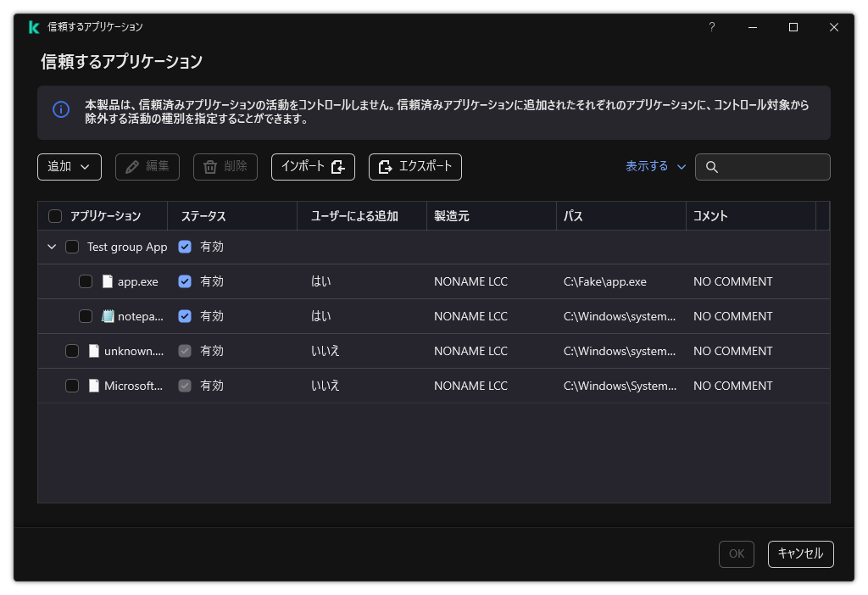Open the 表示する filter dropdown
The image size is (868, 595).
(x=651, y=167)
